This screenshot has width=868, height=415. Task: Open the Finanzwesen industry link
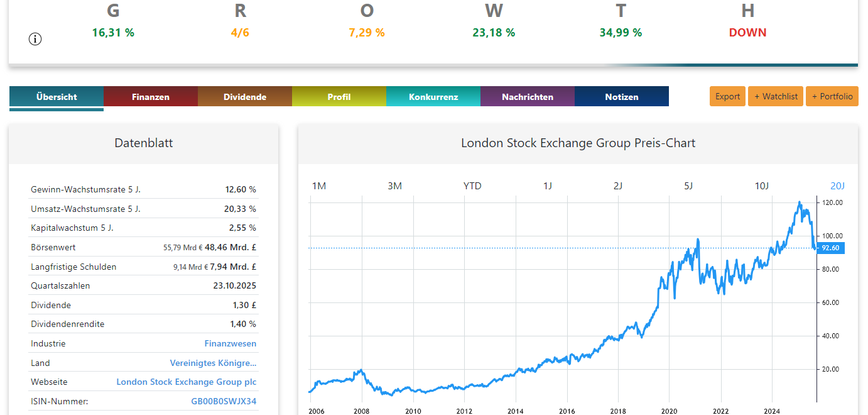pos(231,343)
